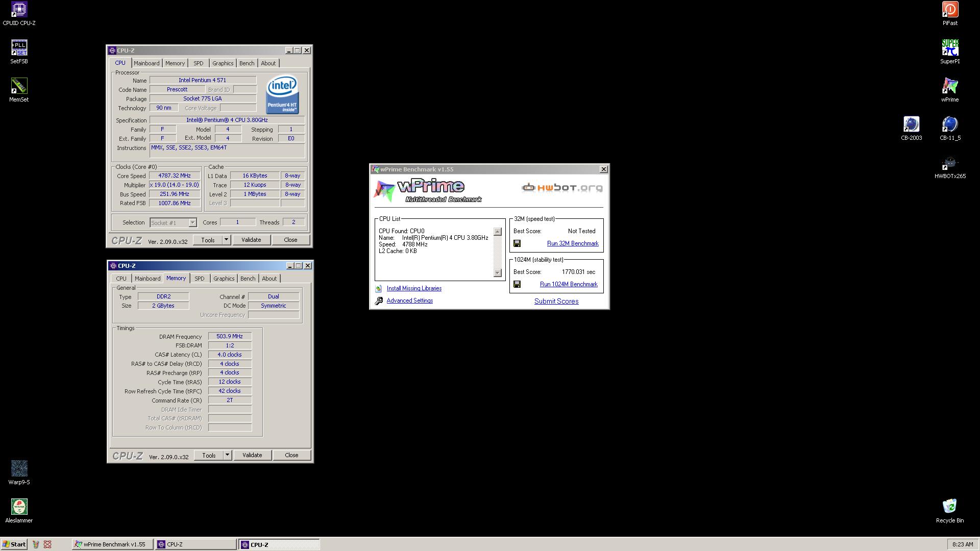This screenshot has height=551, width=980.
Task: Open Bench tab in top CPU-Z window
Action: [x=247, y=63]
